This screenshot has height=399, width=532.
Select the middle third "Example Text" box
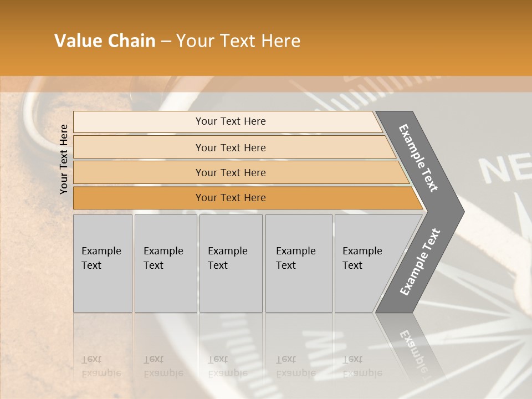[231, 263]
